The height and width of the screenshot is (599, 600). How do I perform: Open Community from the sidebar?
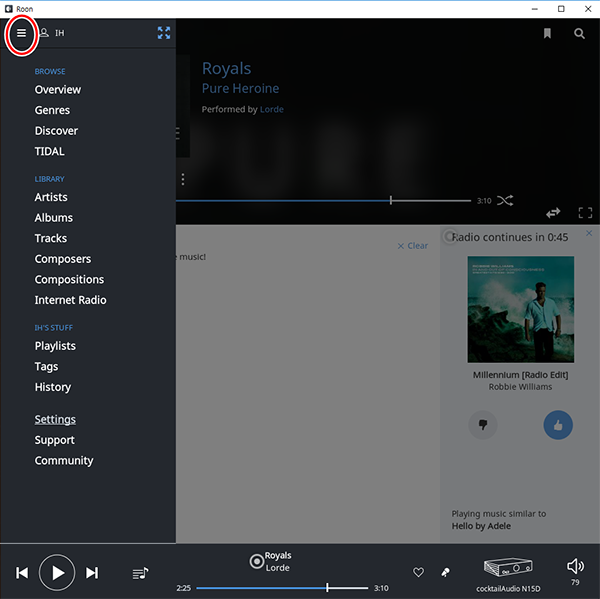[64, 460]
